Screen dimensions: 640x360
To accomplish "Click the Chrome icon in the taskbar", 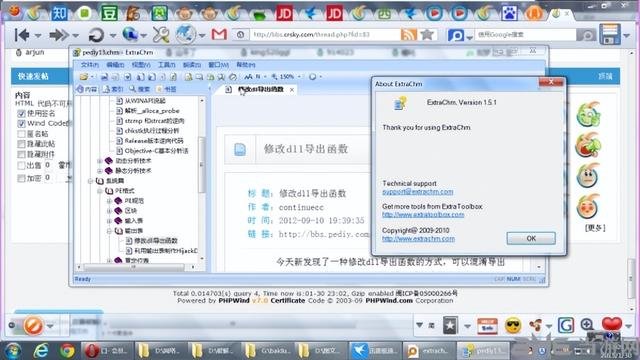I will (67, 351).
